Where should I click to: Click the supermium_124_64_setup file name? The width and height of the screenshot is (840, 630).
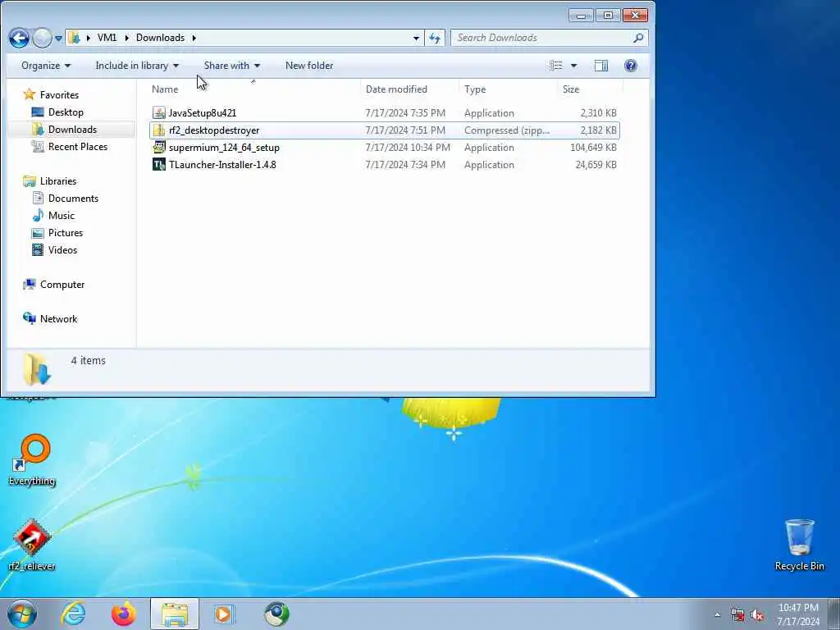(225, 148)
